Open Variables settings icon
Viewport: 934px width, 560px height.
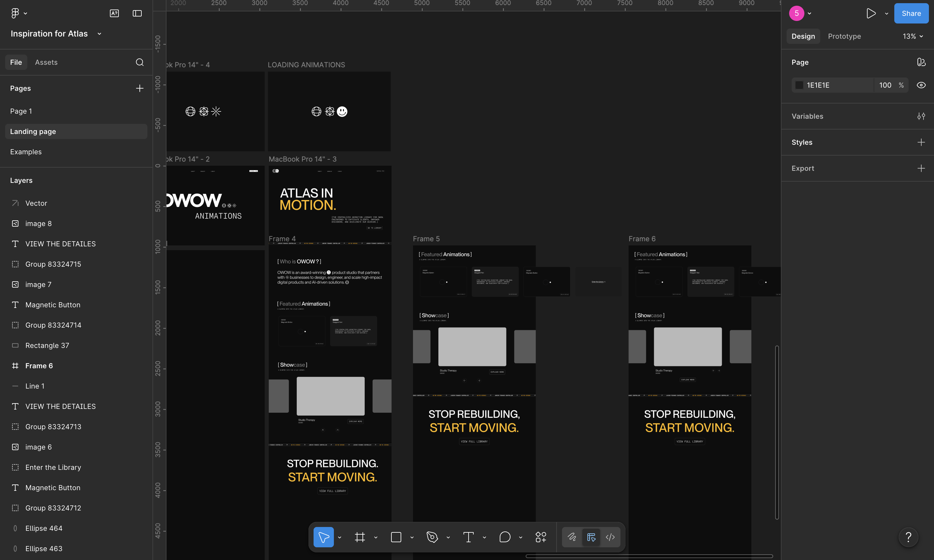point(921,116)
